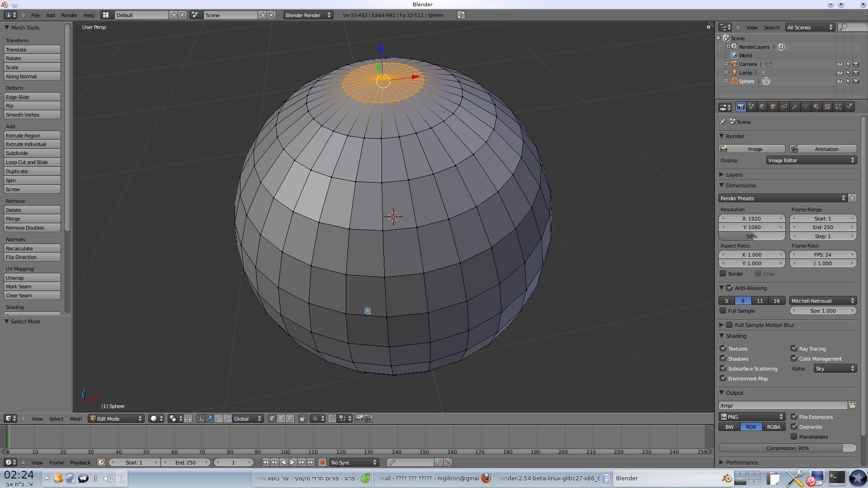Disable the Anti-Aliasing checkbox
Screen dimensions: 868x488
729,288
